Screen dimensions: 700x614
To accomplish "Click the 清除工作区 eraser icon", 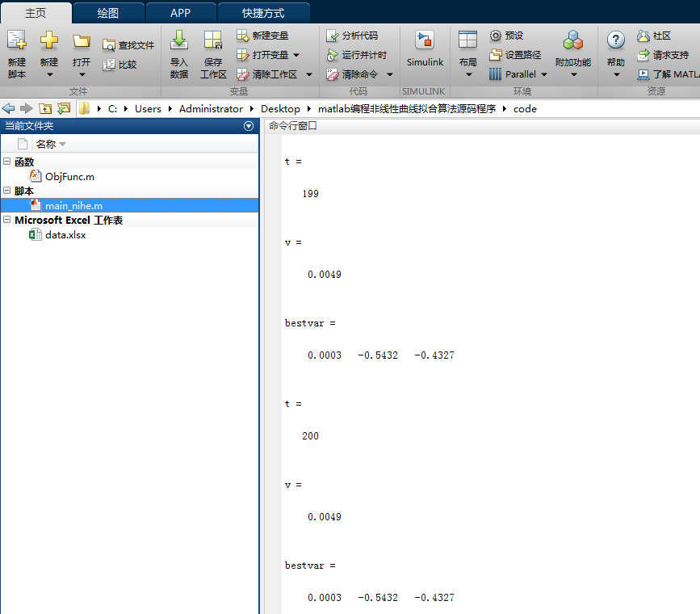I will point(243,74).
